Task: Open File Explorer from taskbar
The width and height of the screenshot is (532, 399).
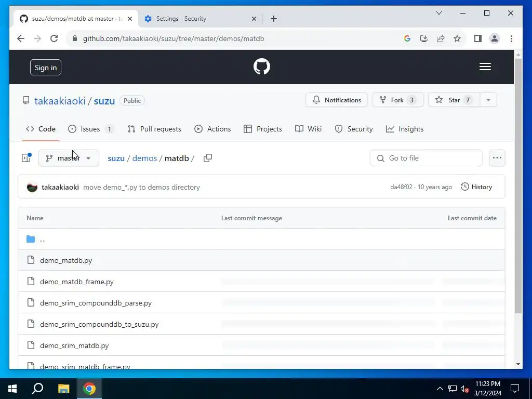Action: pyautogui.click(x=63, y=389)
